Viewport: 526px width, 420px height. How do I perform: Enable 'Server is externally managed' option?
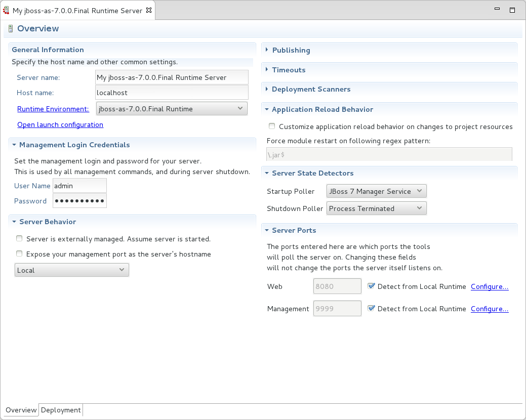(19, 238)
